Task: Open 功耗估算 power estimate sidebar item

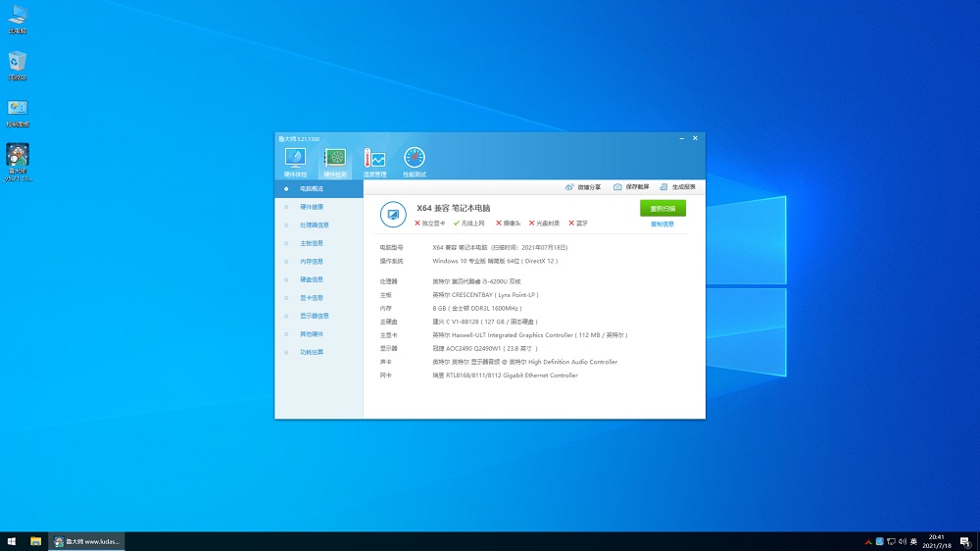Action: click(x=312, y=352)
